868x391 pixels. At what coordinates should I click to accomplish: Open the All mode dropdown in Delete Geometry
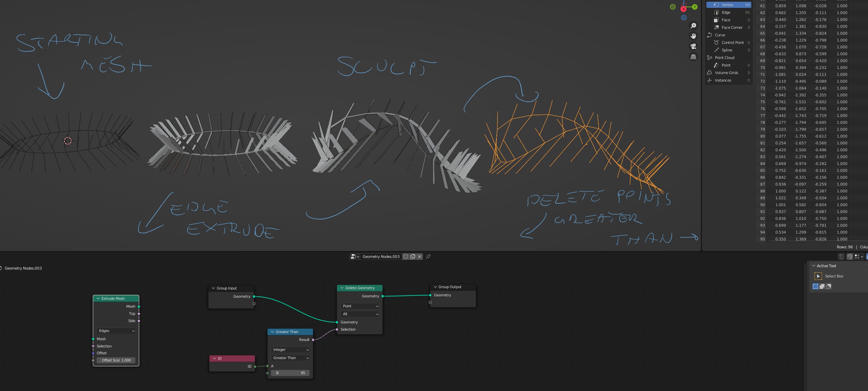[360, 314]
